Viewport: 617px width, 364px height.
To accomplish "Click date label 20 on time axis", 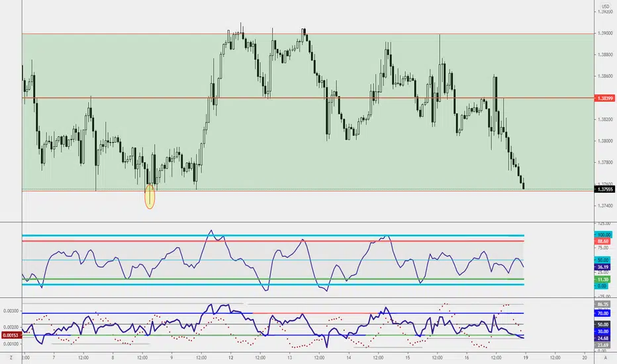I will tap(585, 357).
